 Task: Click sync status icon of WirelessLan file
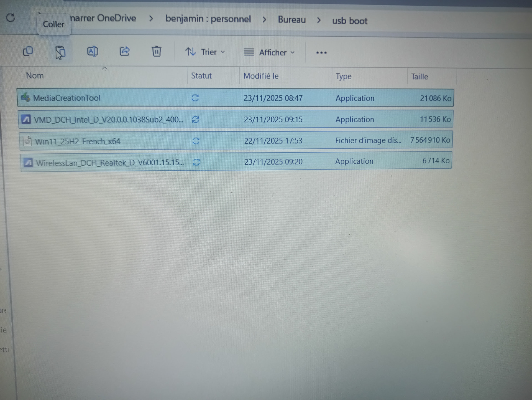pyautogui.click(x=196, y=162)
